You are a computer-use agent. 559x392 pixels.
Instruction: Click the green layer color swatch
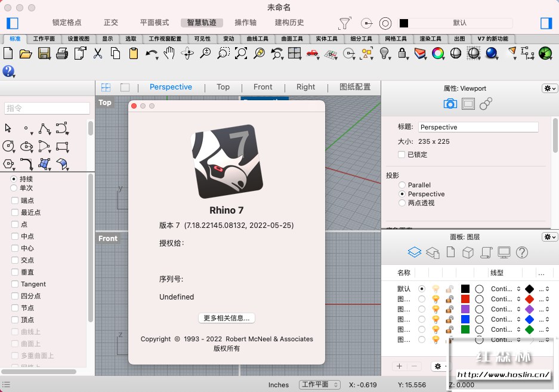point(465,329)
